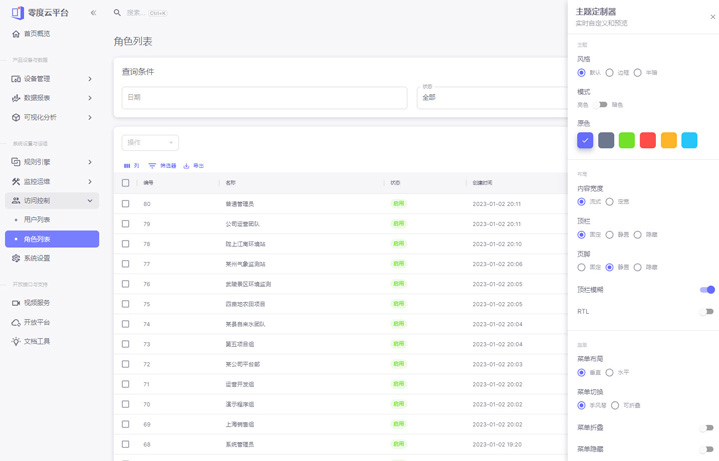This screenshot has height=461, width=719.
Task: Tick the checkbox for row 68
Action: click(126, 444)
